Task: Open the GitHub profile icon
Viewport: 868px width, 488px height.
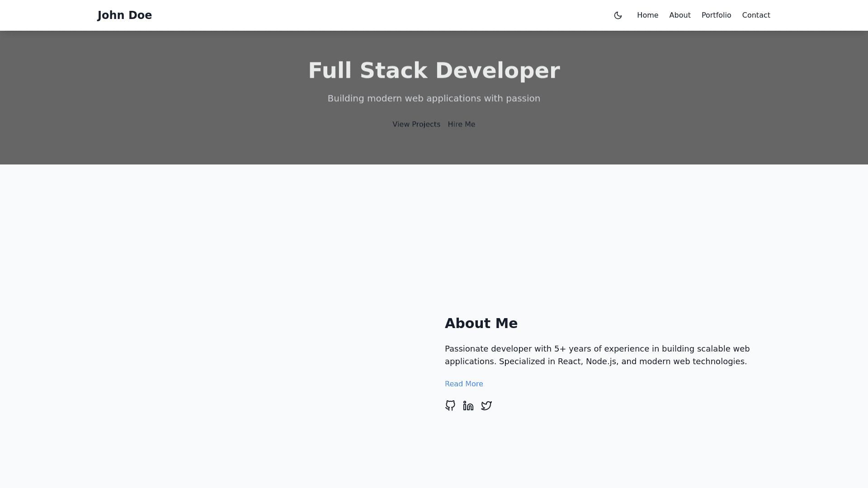Action: (450, 405)
